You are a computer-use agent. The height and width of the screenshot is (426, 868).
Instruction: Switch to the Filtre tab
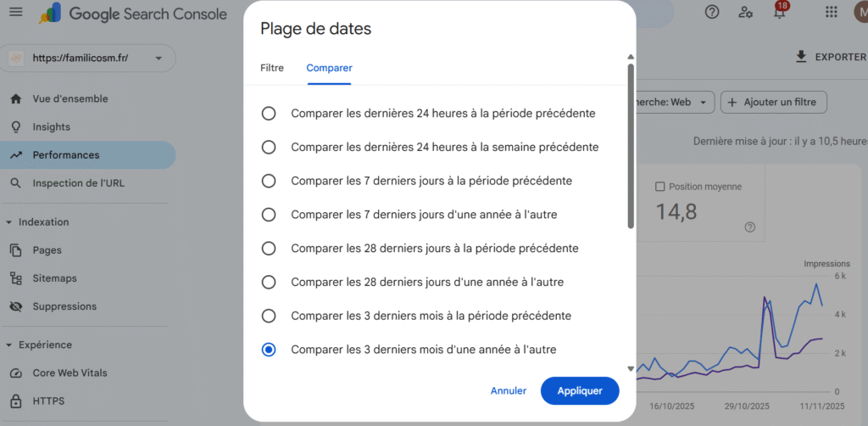[x=272, y=68]
